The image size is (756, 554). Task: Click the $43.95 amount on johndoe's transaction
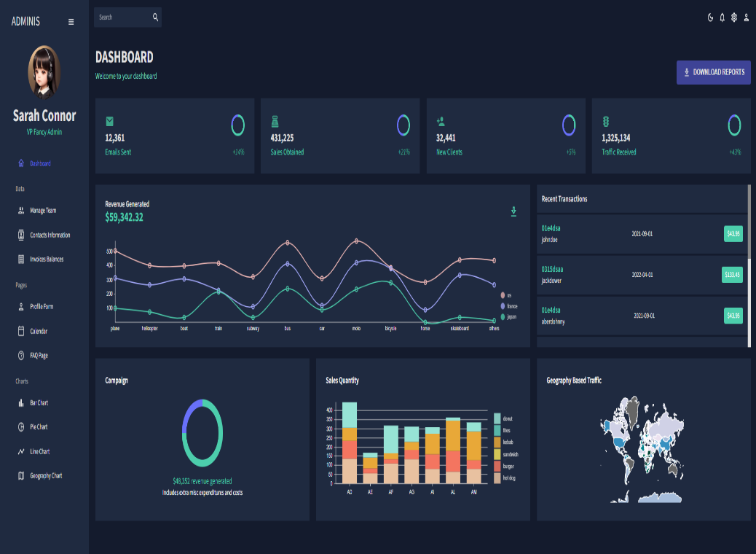click(x=733, y=234)
